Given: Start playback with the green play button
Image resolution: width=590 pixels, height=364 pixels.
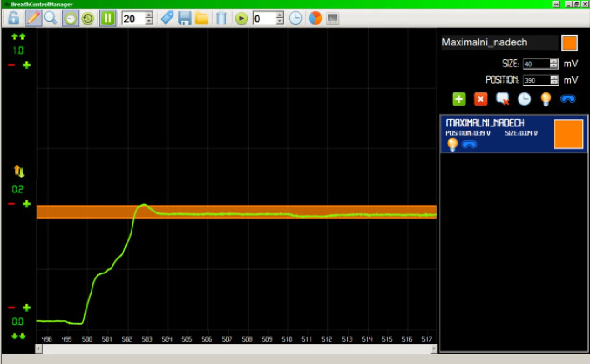Looking at the screenshot, I should coord(242,18).
